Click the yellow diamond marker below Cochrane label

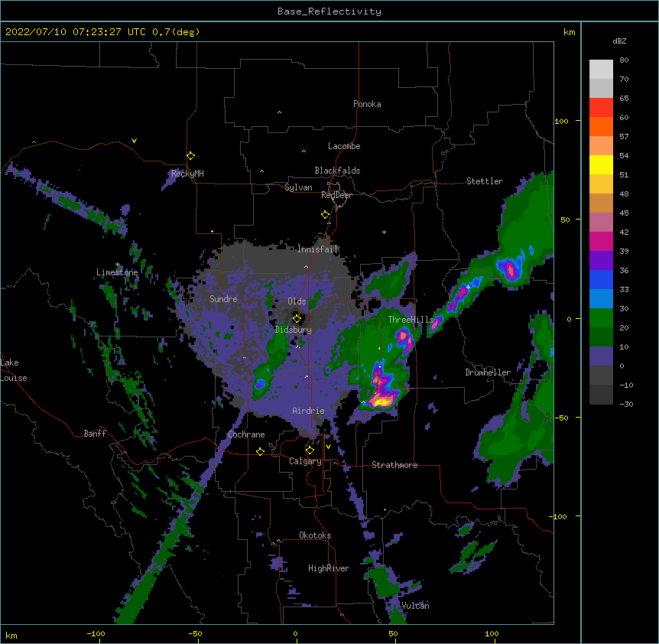(260, 451)
